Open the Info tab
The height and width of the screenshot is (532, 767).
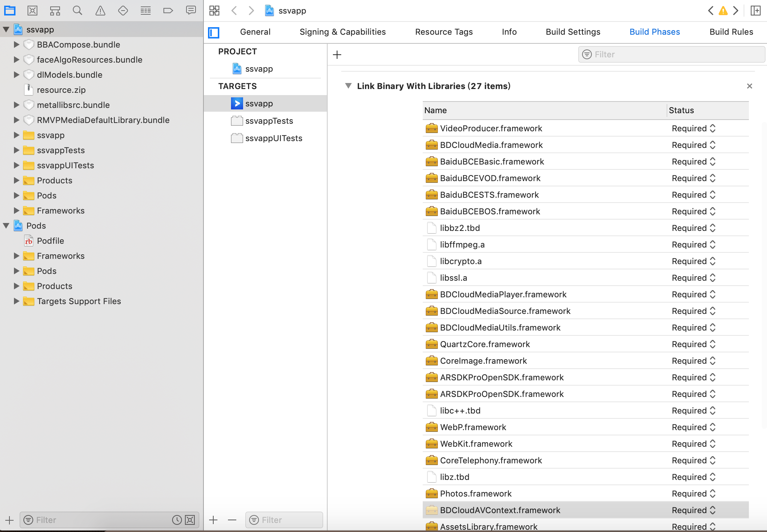(x=509, y=32)
